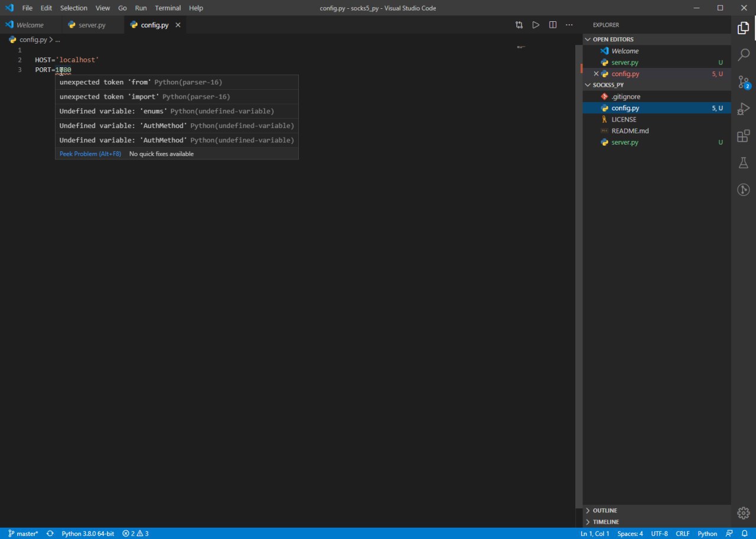Click the Undefined variable 'enums' message

coord(177,111)
